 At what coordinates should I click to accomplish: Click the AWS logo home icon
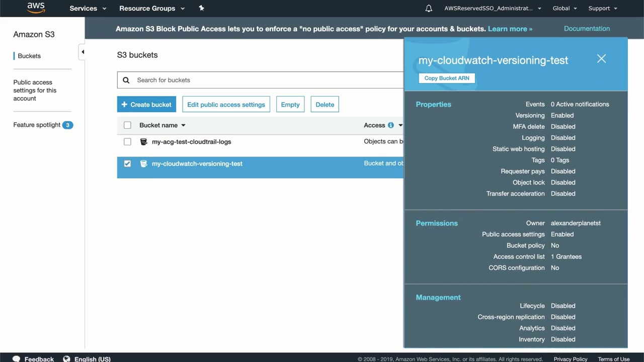pyautogui.click(x=36, y=8)
